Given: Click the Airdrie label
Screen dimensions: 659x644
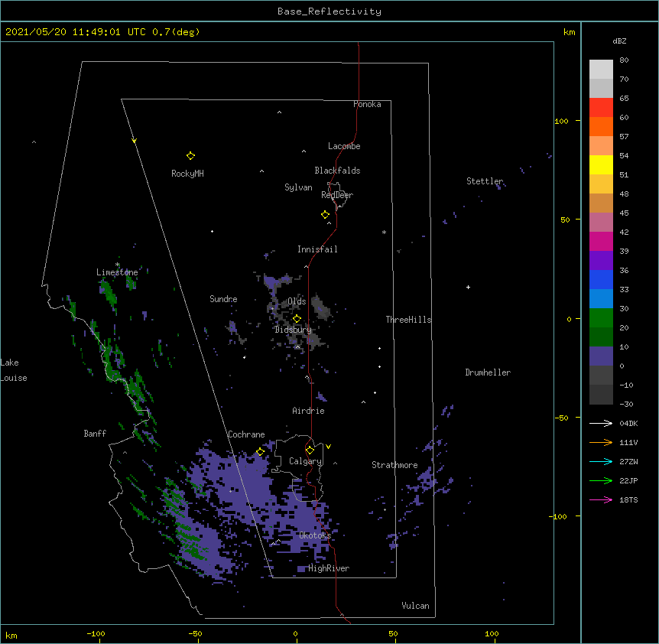Looking at the screenshot, I should (x=308, y=411).
